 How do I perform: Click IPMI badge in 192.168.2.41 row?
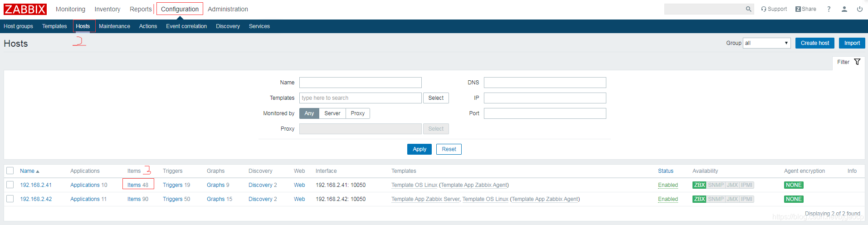point(746,185)
